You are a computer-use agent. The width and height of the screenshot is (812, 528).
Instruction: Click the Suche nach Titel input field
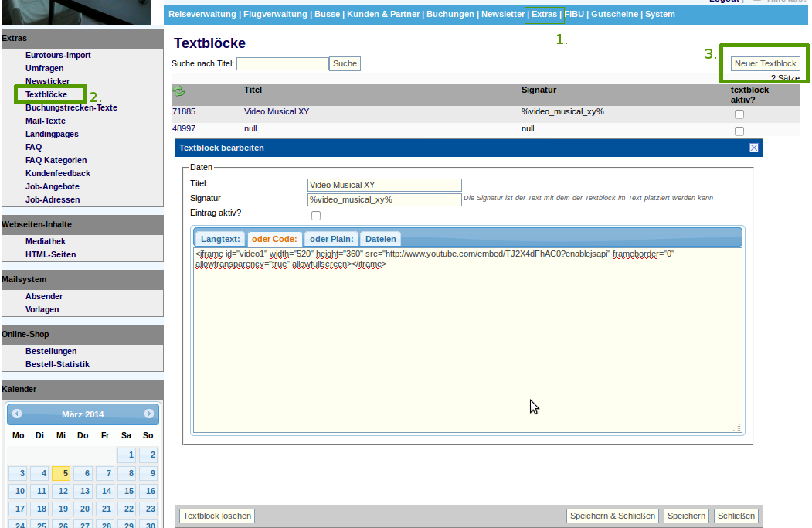pos(283,63)
